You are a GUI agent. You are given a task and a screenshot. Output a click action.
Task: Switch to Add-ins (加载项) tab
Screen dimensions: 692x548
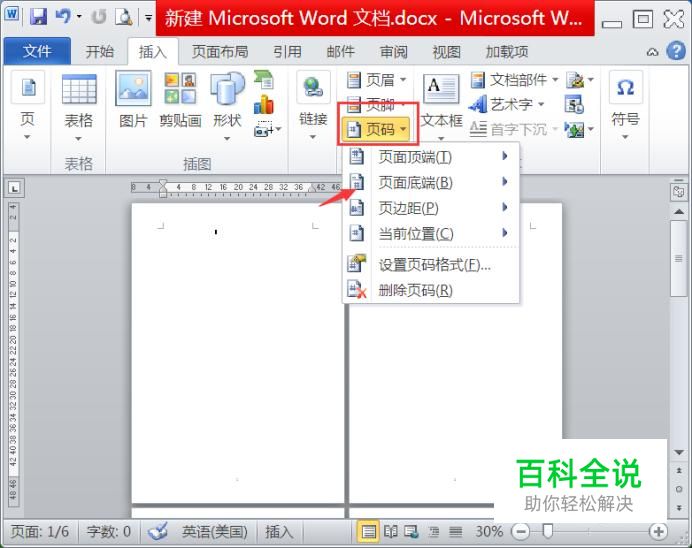pyautogui.click(x=507, y=52)
